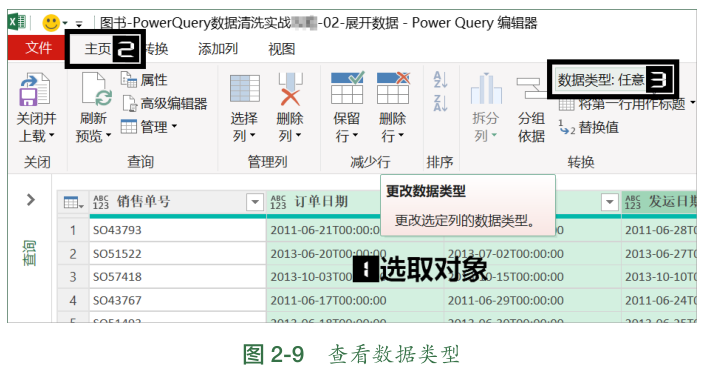Expand the 删除行 dropdown

401,135
